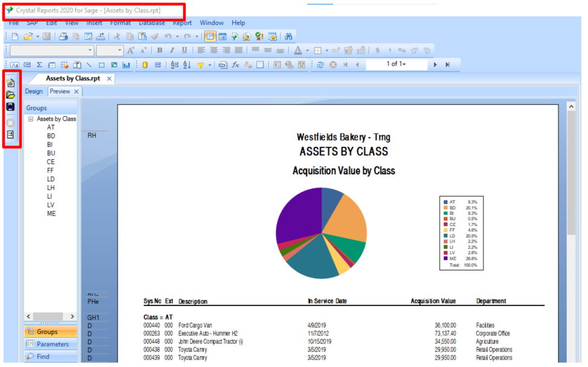Open the Find binoculars tool

(x=289, y=36)
